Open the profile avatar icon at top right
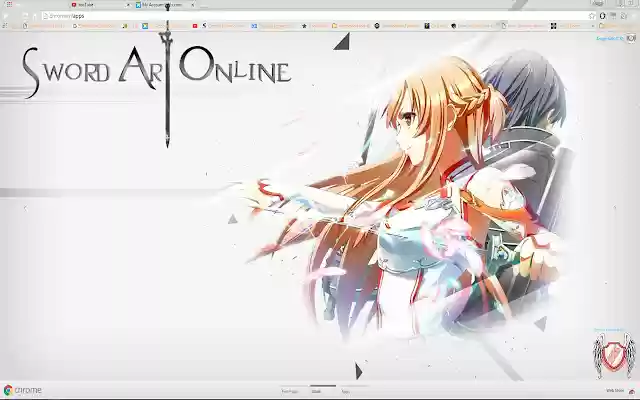This screenshot has height=400, width=640. [x=631, y=38]
